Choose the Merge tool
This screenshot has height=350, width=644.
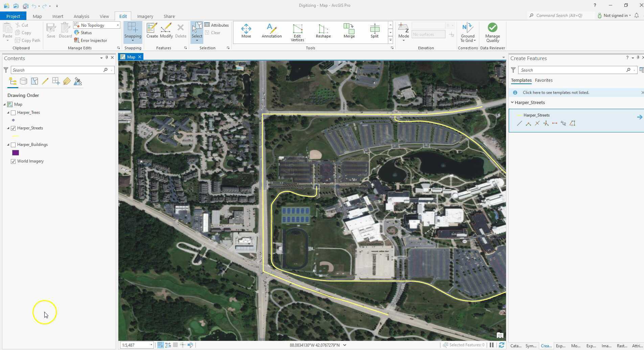[349, 31]
